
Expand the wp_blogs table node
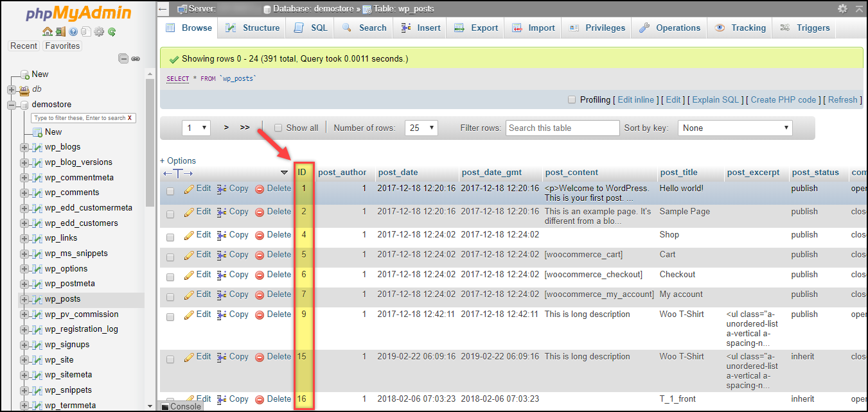click(24, 147)
